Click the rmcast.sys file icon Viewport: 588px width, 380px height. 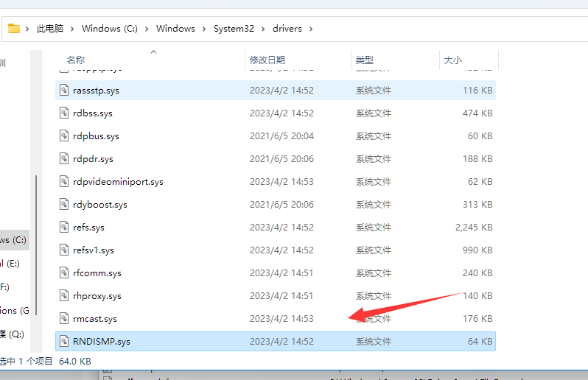pyautogui.click(x=64, y=319)
